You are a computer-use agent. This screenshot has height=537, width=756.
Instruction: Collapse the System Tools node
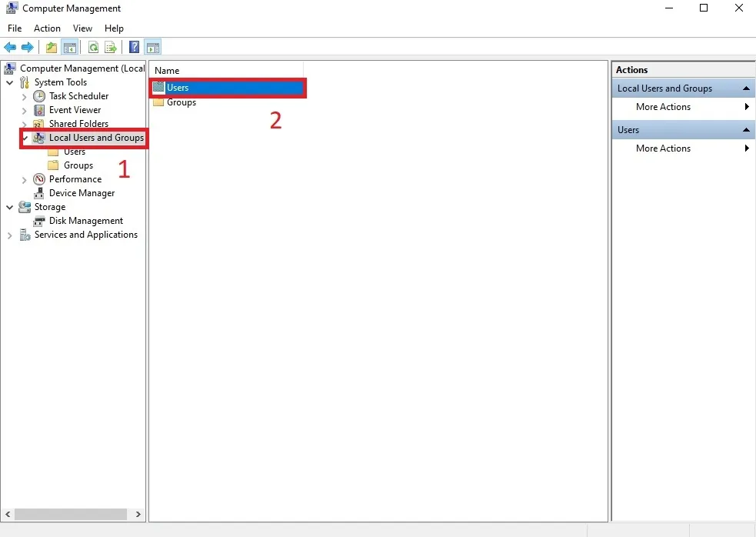9,83
